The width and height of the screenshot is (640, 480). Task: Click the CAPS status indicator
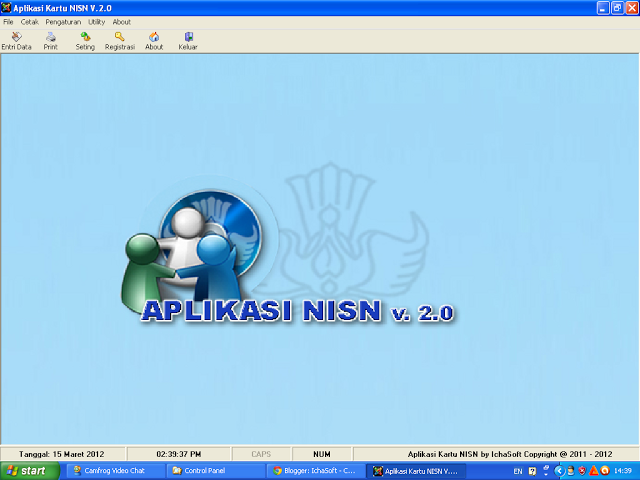coord(261,454)
